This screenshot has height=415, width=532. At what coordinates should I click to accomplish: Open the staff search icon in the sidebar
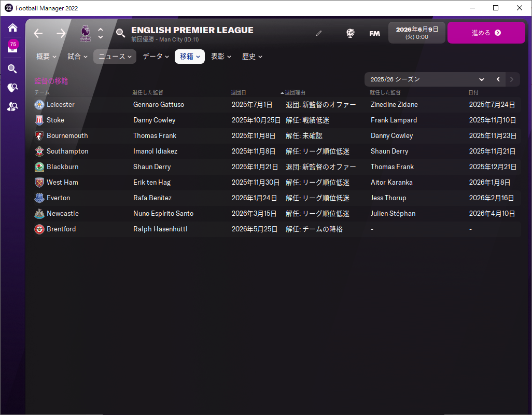(12, 107)
